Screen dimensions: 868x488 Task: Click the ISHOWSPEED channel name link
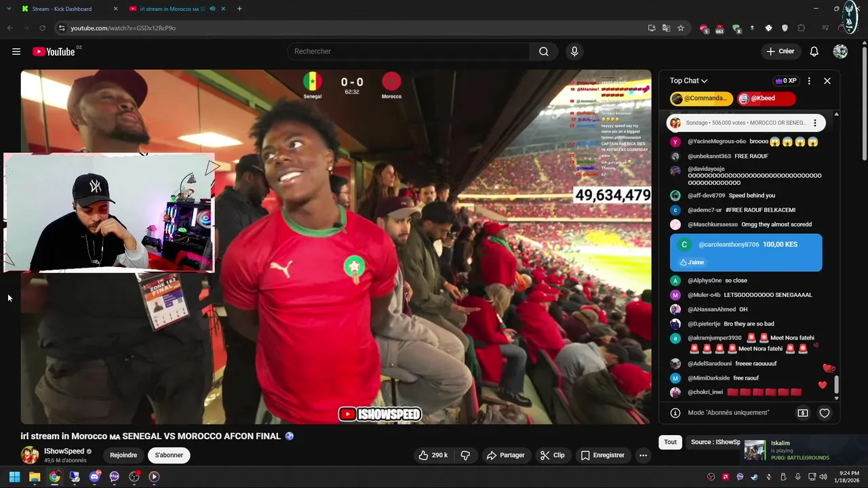(x=64, y=451)
